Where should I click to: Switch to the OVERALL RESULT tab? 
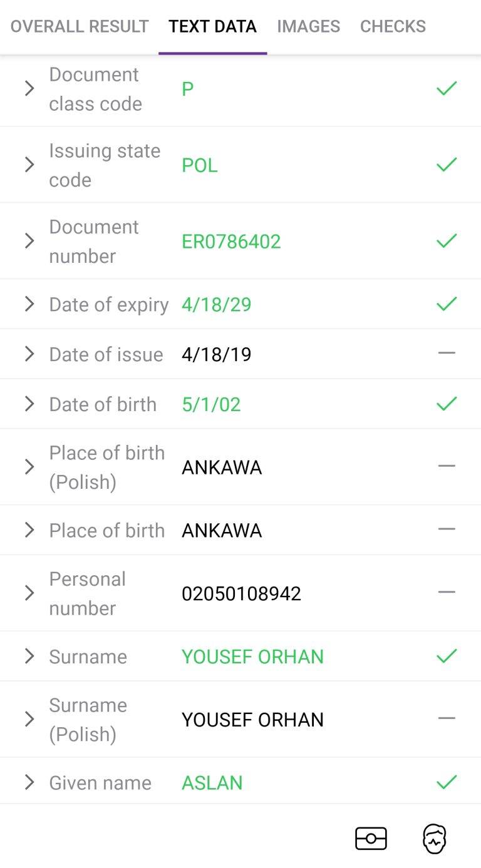click(80, 26)
